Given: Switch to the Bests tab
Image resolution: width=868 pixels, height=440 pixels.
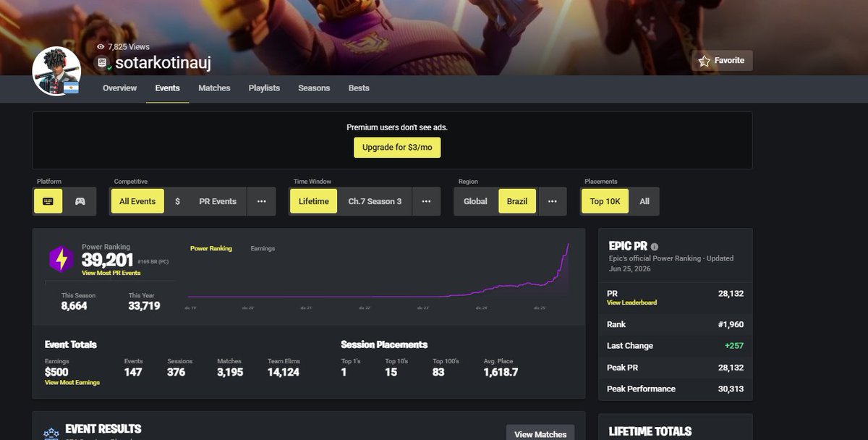Looking at the screenshot, I should 359,88.
